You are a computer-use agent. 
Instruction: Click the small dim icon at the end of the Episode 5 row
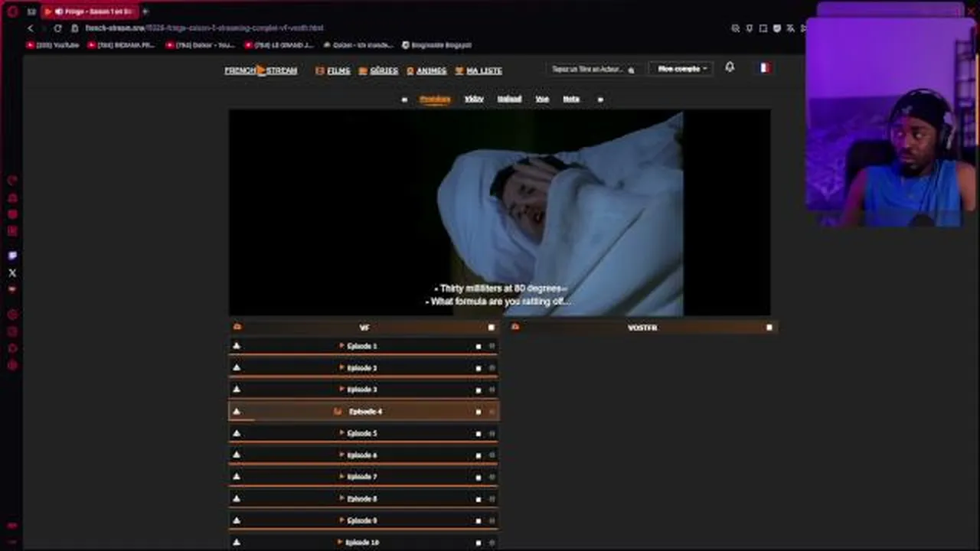492,433
